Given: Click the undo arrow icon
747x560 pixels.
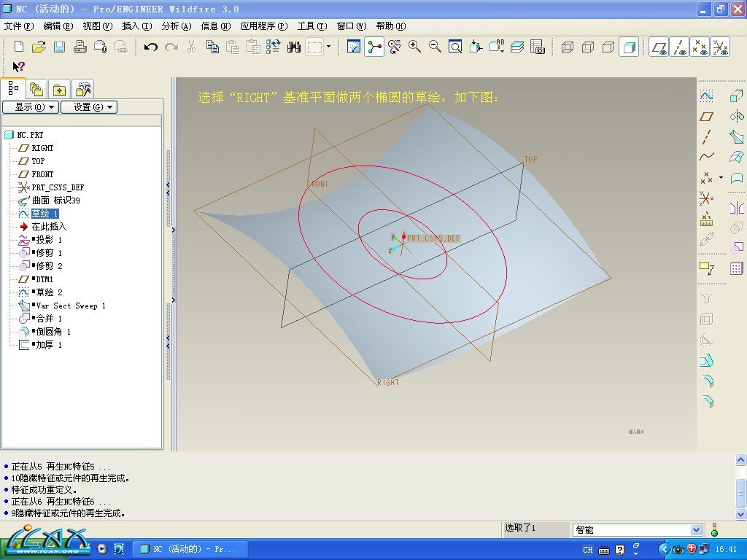Looking at the screenshot, I should pyautogui.click(x=150, y=47).
